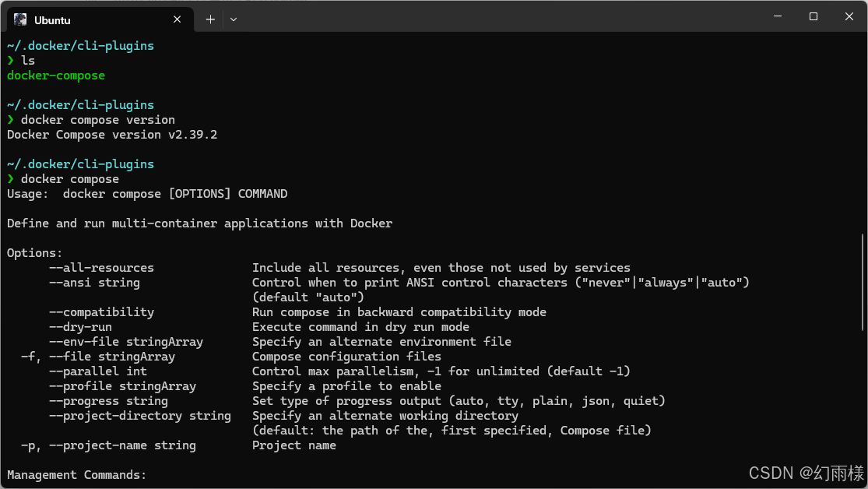Click the --dry-run option
Image resolution: width=868 pixels, height=489 pixels.
point(80,327)
